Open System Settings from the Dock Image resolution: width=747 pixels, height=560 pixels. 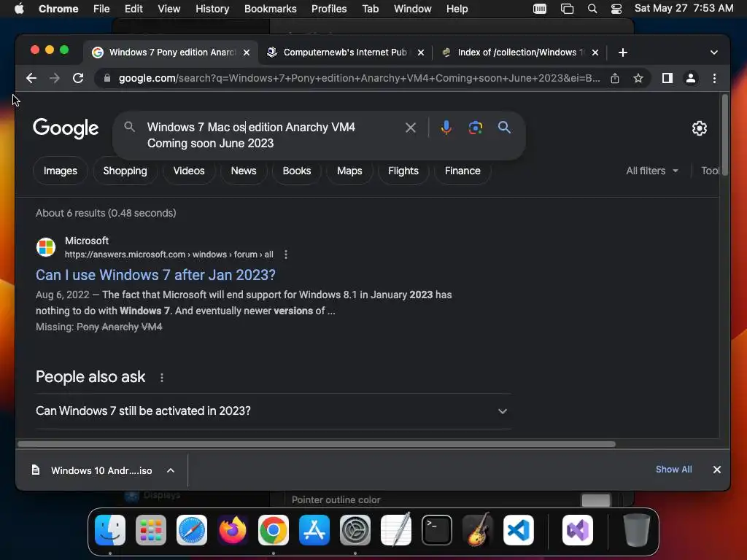pos(355,530)
